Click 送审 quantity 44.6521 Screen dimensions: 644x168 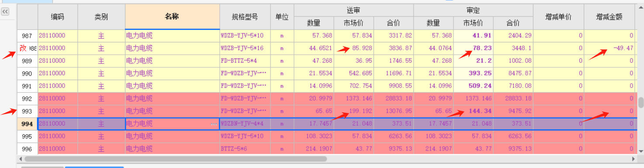314,48
